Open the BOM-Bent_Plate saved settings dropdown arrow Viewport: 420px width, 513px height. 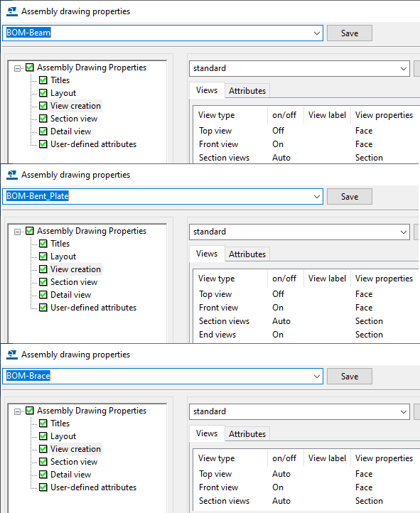tap(317, 196)
